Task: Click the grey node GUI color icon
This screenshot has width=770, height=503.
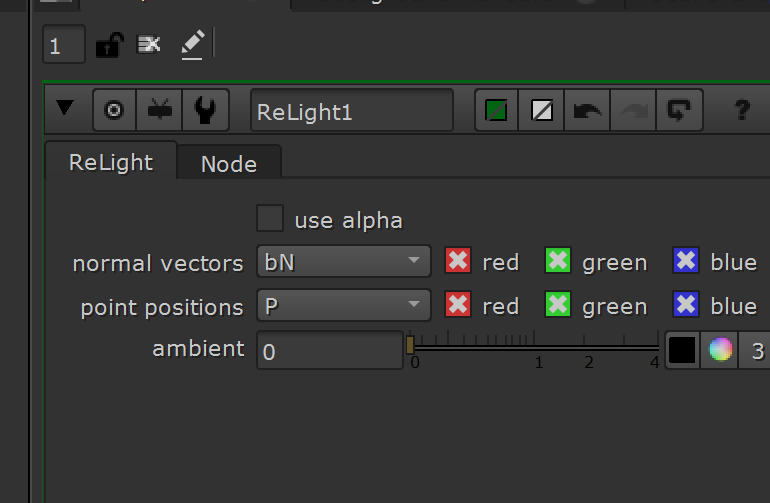Action: [542, 110]
